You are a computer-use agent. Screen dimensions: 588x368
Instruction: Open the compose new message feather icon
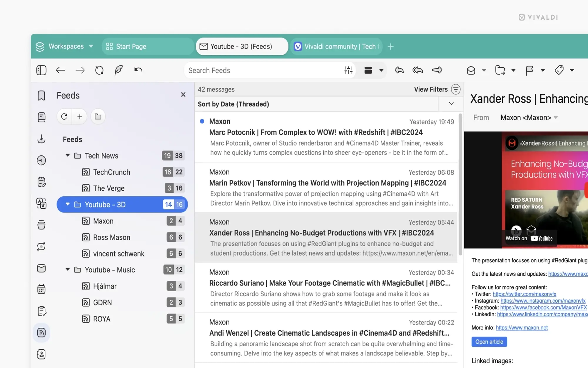point(118,70)
